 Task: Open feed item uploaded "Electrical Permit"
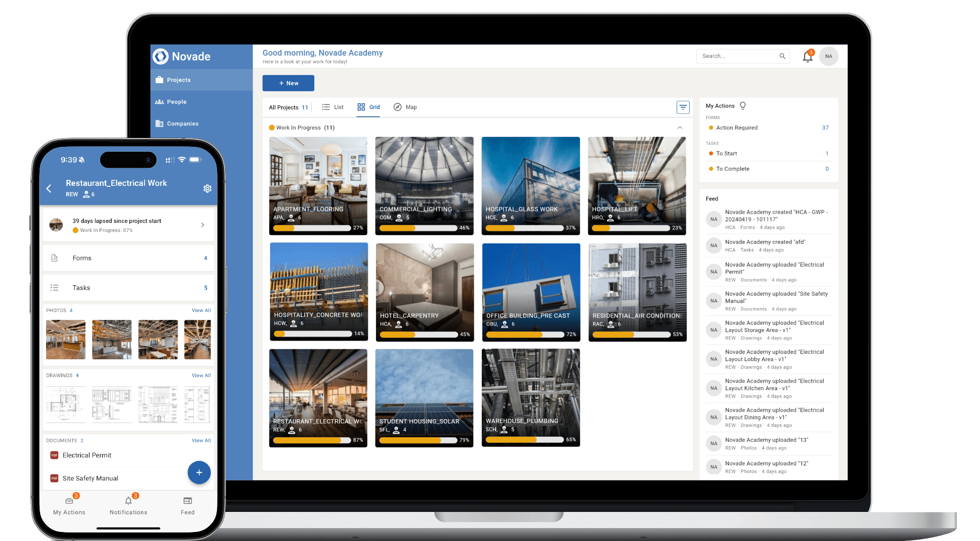pos(768,272)
